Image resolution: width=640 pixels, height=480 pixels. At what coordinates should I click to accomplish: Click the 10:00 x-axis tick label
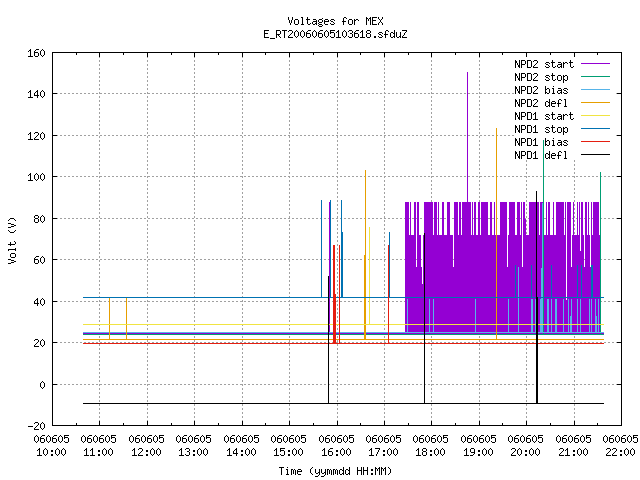click(51, 452)
